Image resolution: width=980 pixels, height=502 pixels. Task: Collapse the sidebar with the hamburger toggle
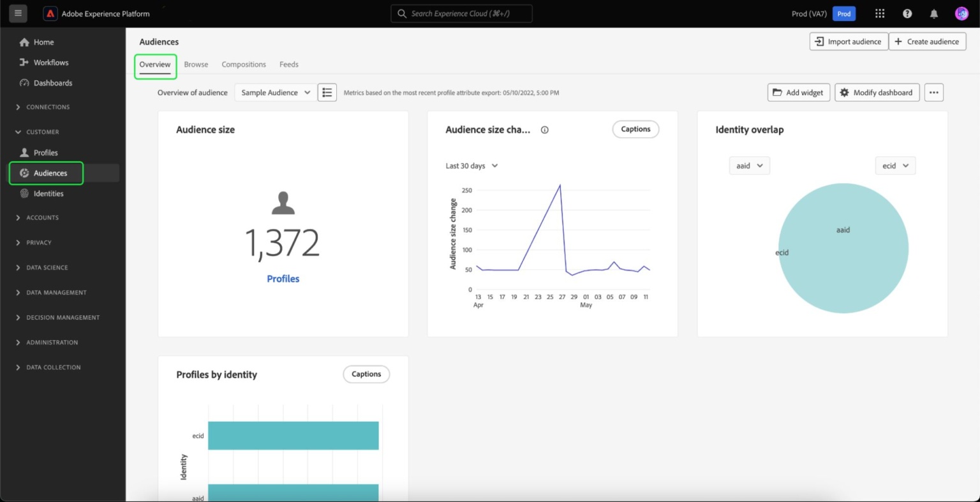pos(18,13)
